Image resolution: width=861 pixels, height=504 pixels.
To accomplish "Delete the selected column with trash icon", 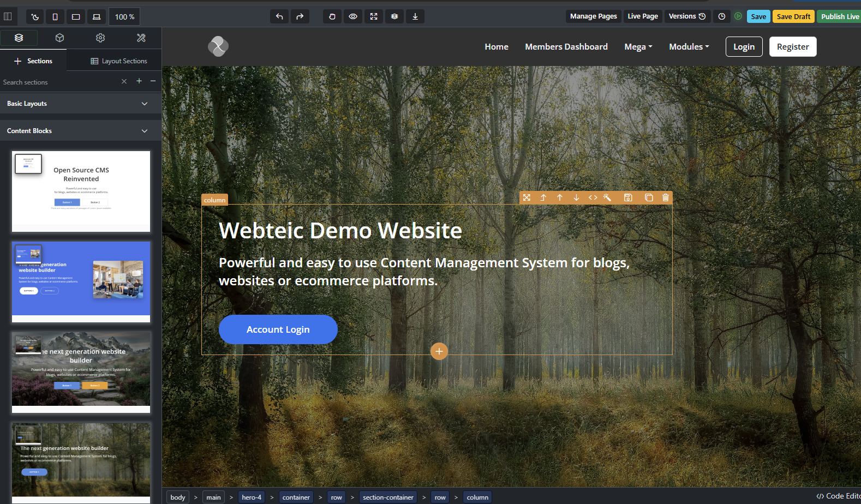I will 666,197.
